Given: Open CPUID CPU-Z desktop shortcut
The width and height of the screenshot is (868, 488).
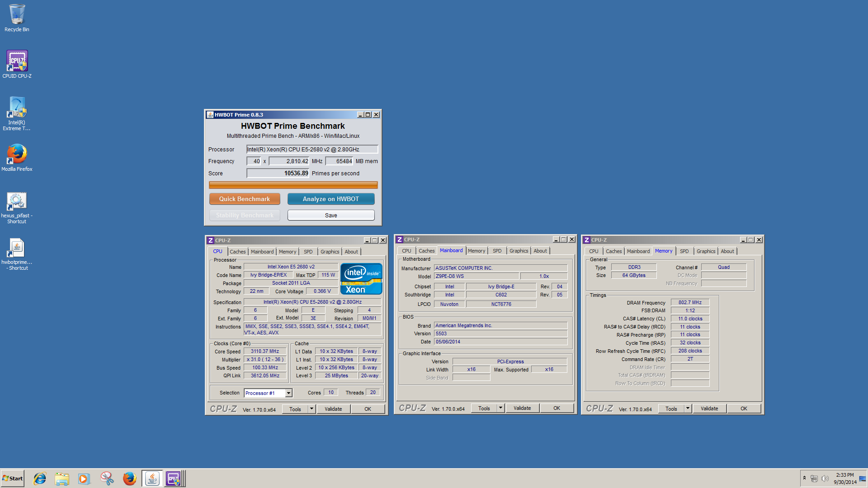Looking at the screenshot, I should [x=17, y=64].
